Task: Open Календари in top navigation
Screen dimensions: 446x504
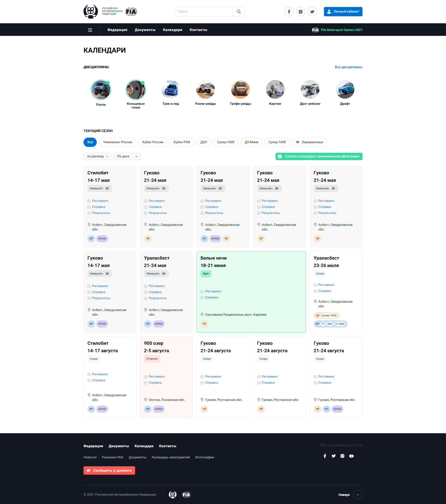Action: coord(173,30)
